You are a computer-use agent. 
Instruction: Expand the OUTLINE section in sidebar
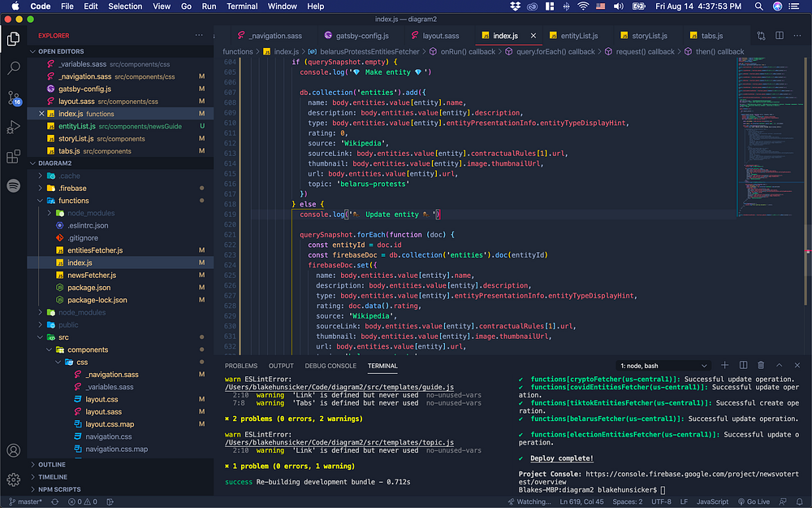click(51, 465)
